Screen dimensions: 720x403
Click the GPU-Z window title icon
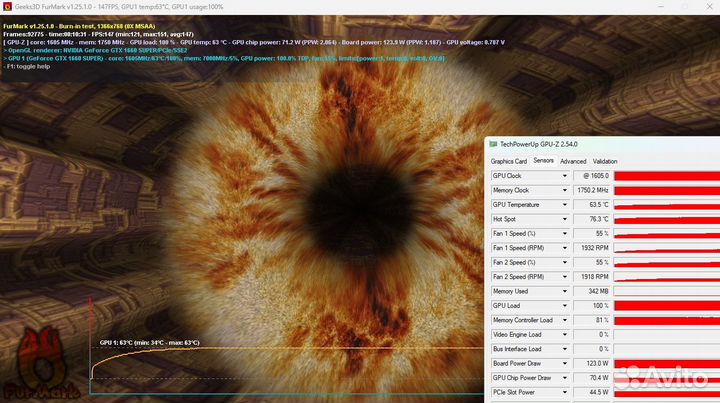pyautogui.click(x=493, y=144)
